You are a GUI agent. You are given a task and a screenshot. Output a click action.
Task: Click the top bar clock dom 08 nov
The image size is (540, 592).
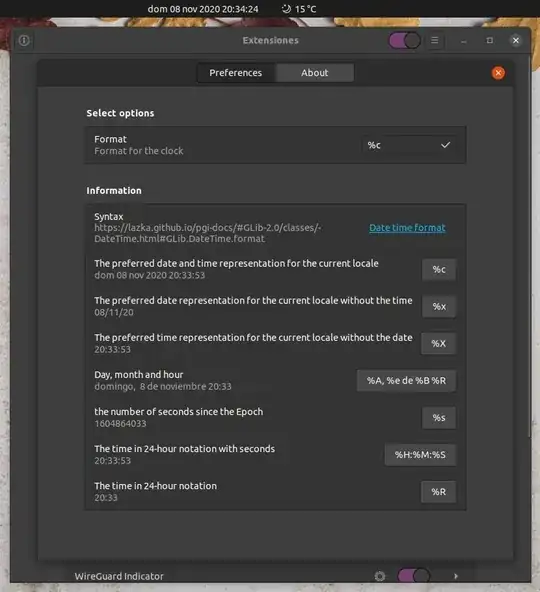pos(203,9)
